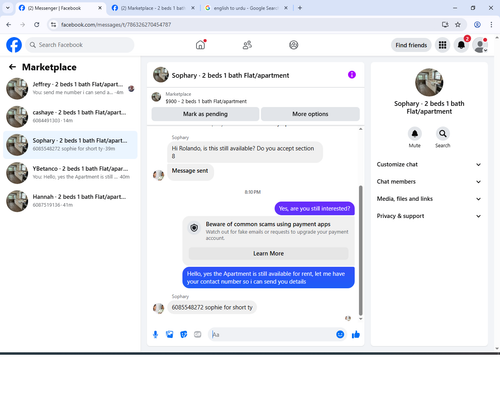Switch to the Marketplace 2 beds tab

click(x=153, y=8)
